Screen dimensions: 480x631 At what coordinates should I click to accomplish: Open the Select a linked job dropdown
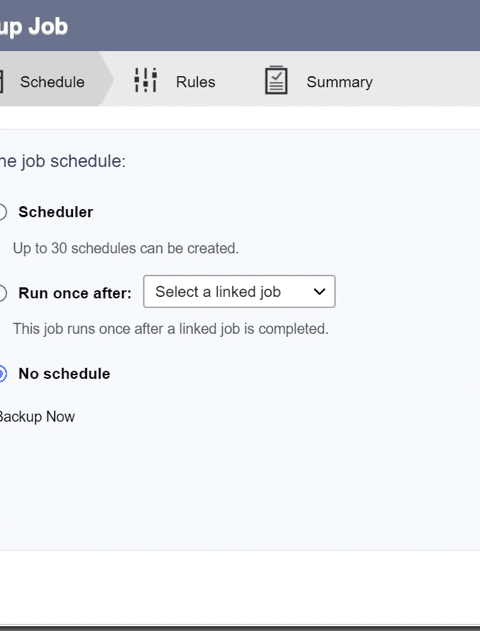pyautogui.click(x=239, y=292)
